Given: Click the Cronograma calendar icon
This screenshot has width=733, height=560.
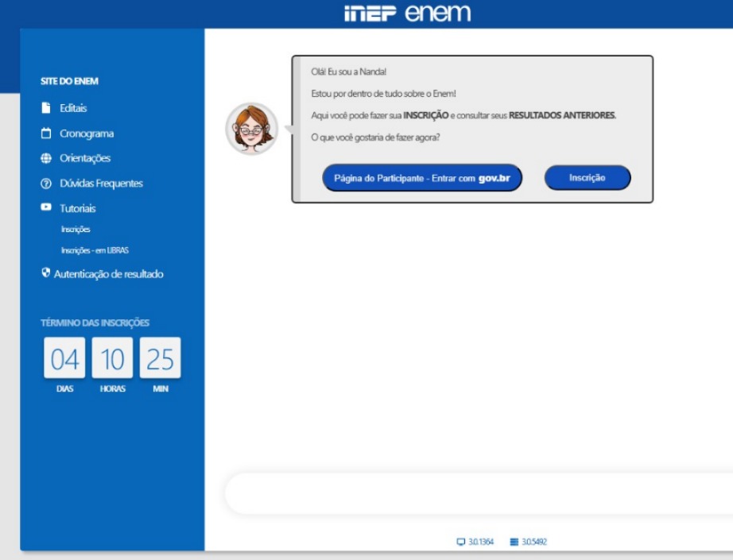Looking at the screenshot, I should pos(46,133).
